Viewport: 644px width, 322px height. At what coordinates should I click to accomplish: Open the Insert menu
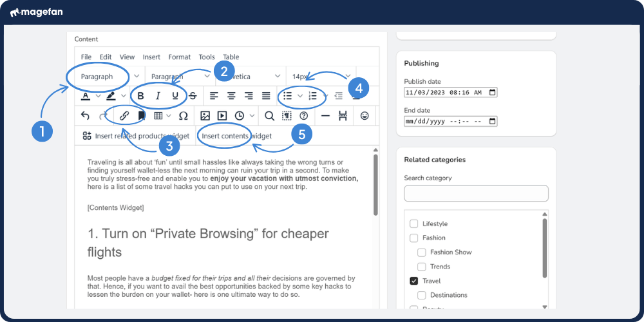pos(151,57)
